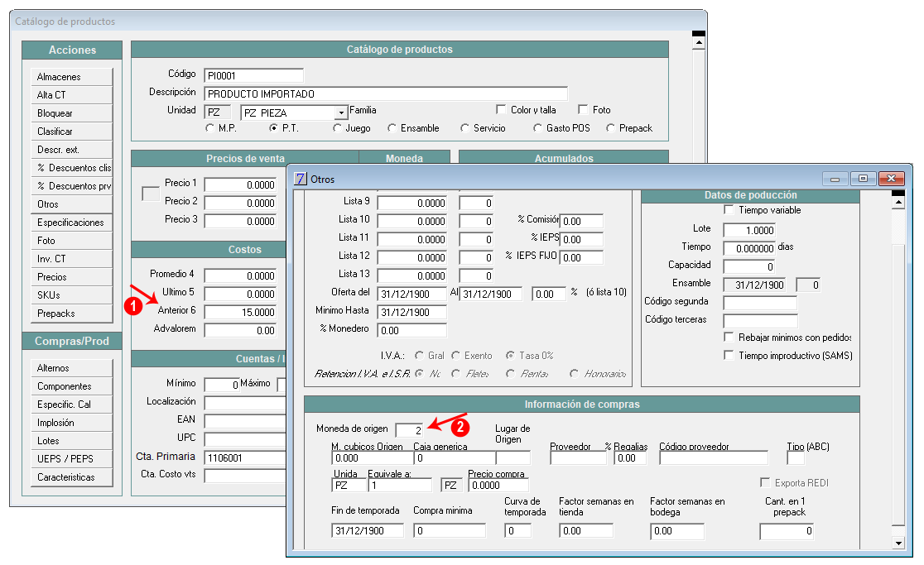Click the Lista 10 price field
The image size is (924, 565).
412,222
